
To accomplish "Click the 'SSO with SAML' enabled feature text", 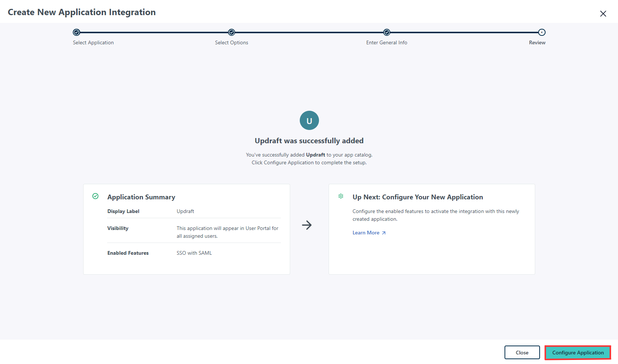I will point(194,253).
